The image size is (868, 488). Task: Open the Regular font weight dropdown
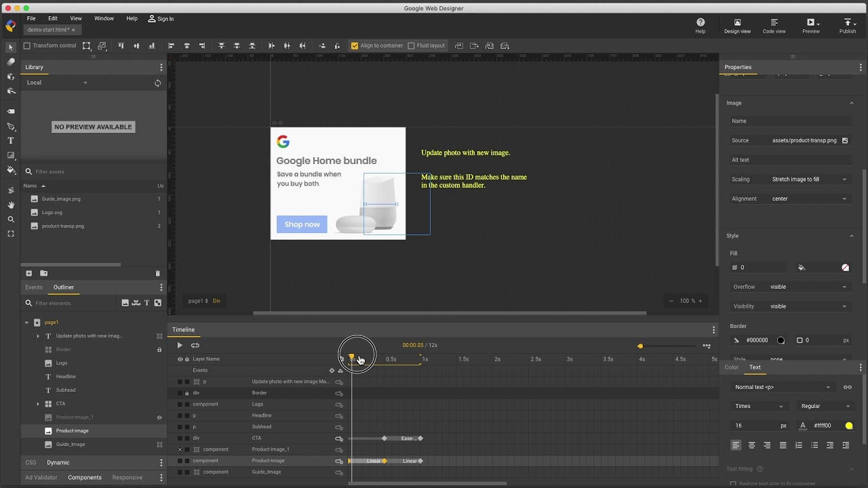pos(826,406)
